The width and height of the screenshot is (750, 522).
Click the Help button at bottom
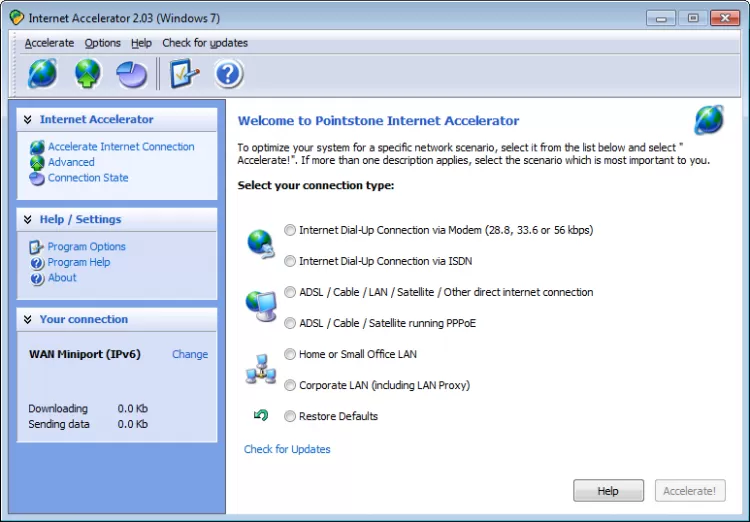(x=608, y=491)
